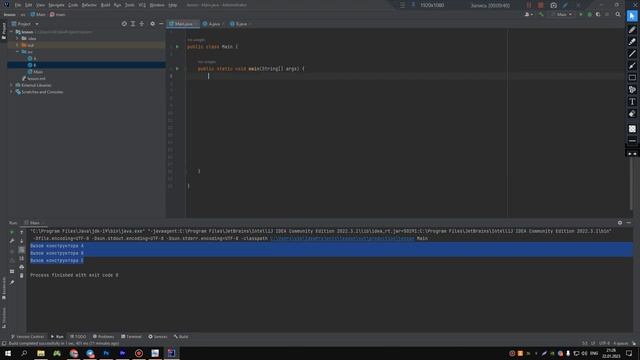This screenshot has height=360, width=640.
Task: Open the Build tool window tab
Action: pos(181,337)
